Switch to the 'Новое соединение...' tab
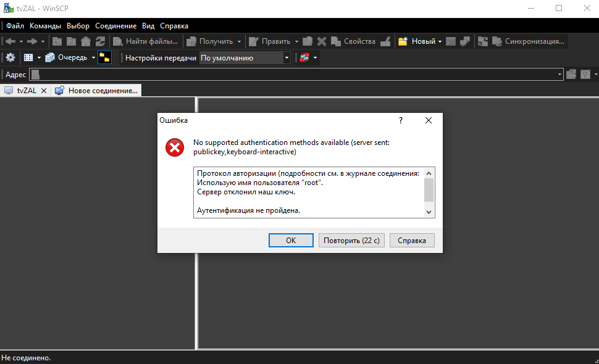This screenshot has width=599, height=364. [97, 91]
